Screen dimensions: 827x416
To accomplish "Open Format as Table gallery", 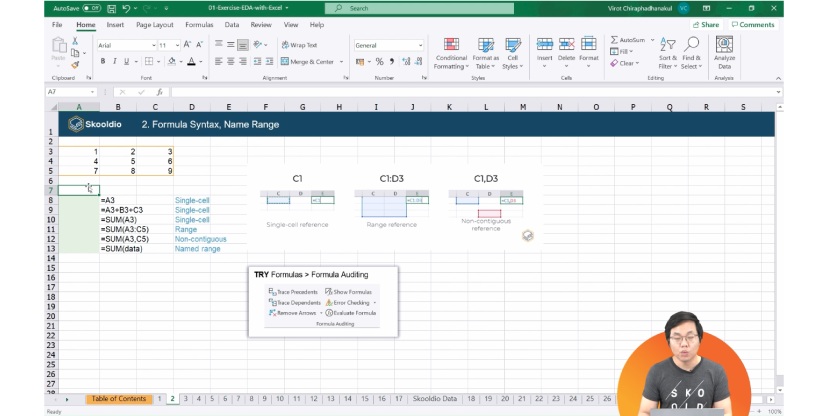I will point(485,54).
